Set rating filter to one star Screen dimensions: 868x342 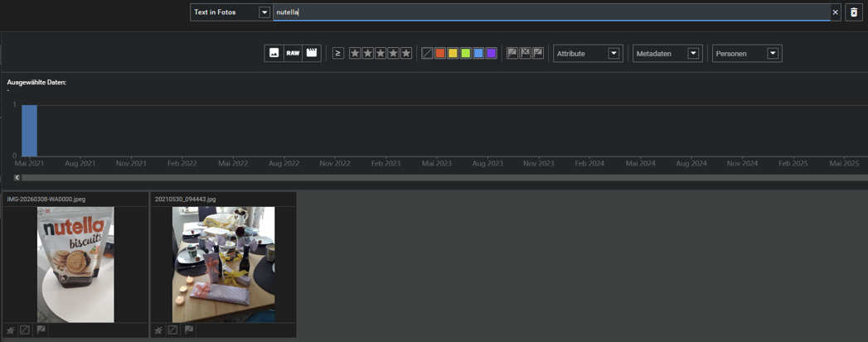click(x=355, y=53)
